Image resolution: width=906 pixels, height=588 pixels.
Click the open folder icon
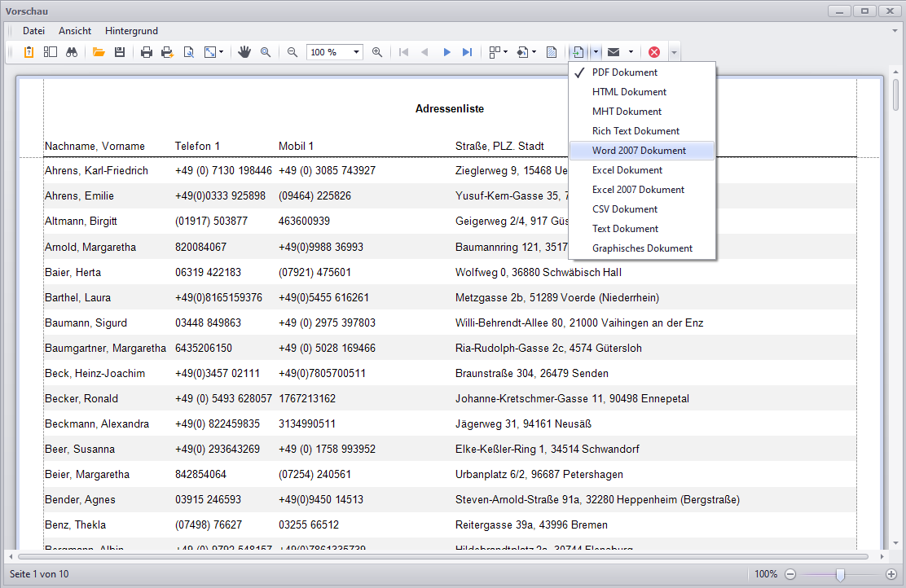99,52
